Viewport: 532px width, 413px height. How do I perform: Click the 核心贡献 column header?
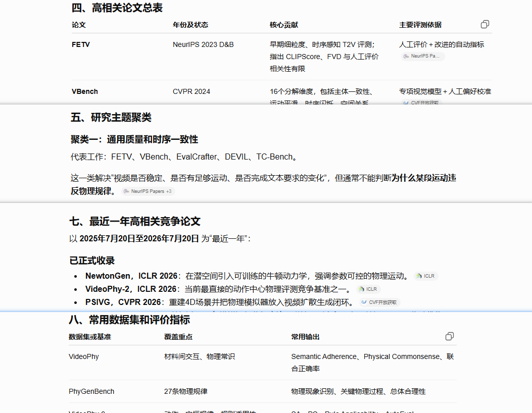[284, 25]
